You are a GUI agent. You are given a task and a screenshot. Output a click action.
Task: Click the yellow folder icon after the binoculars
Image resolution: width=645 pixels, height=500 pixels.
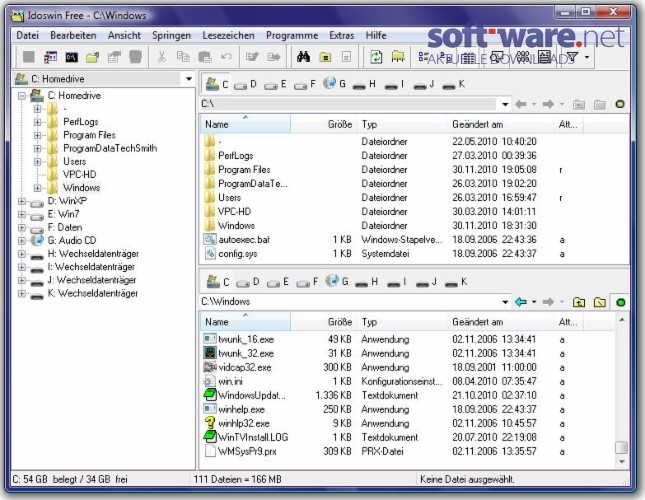325,57
